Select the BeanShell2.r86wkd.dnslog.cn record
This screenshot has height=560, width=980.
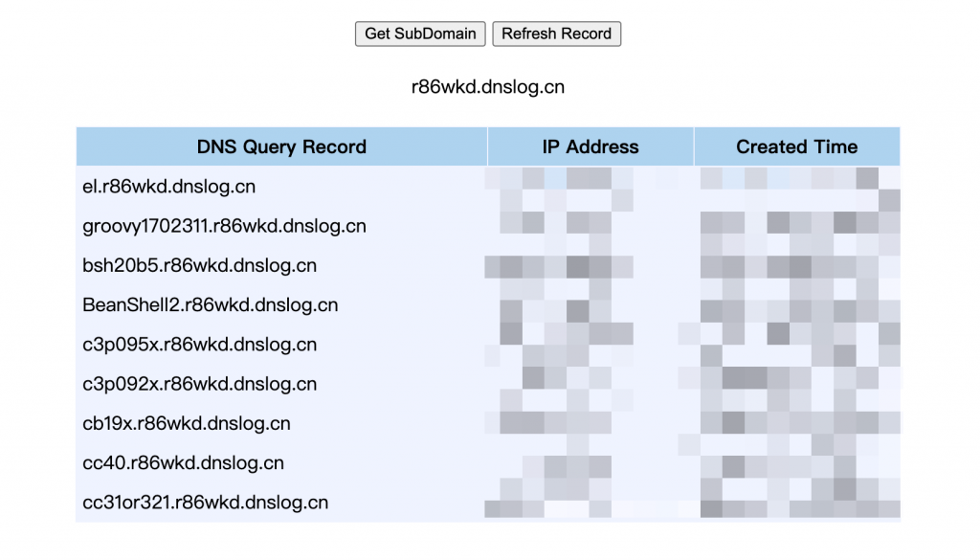click(x=210, y=305)
